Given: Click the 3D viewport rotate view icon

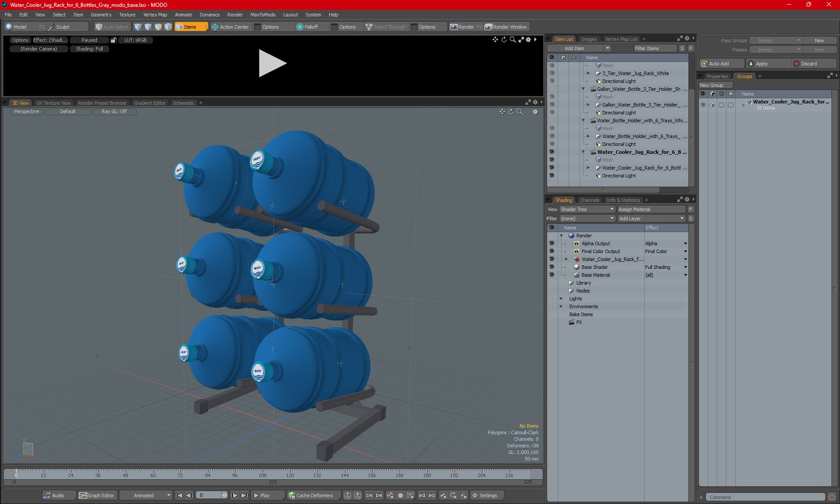Looking at the screenshot, I should 511,112.
